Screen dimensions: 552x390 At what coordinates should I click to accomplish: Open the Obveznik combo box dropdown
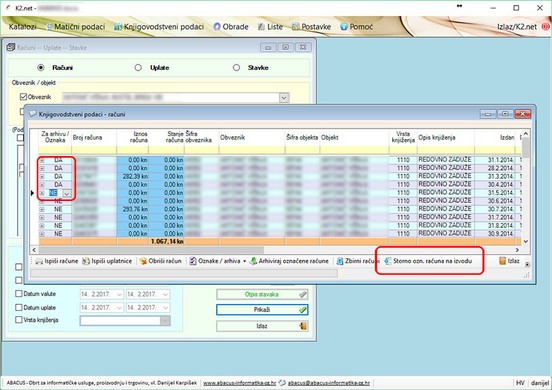[x=284, y=98]
